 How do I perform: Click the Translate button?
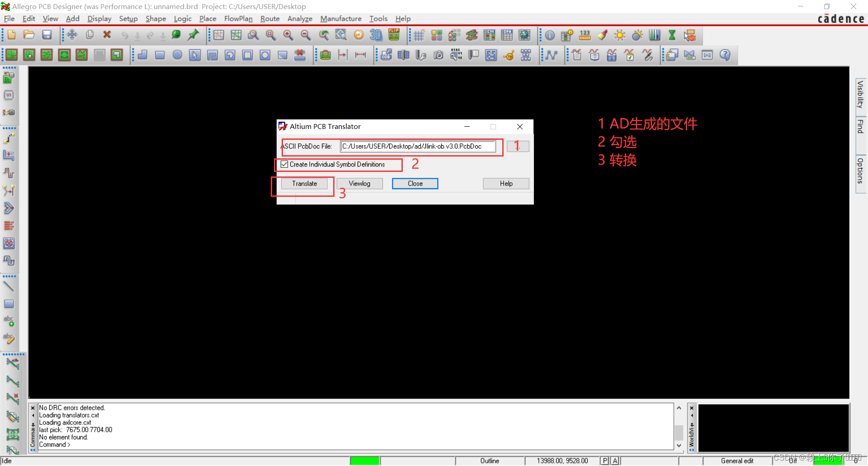304,183
